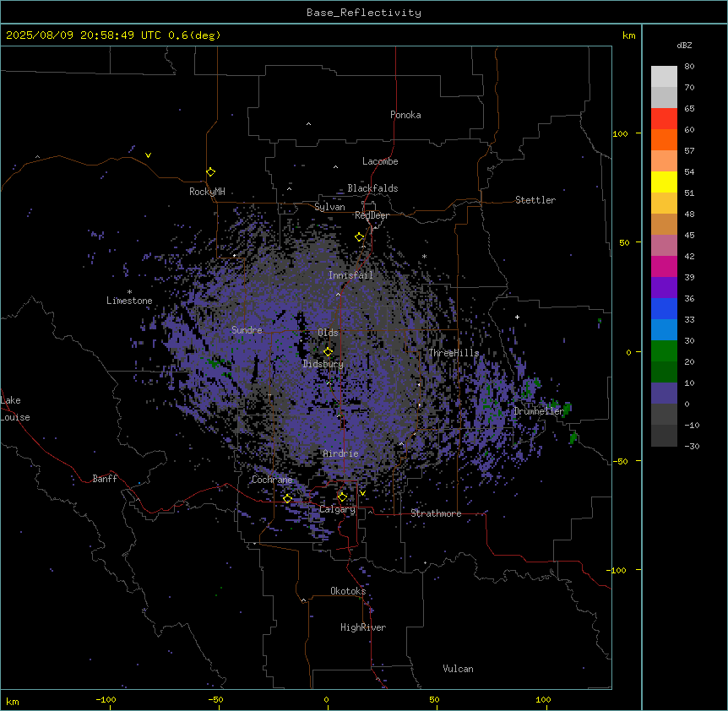This screenshot has height=711, width=728.
Task: Click the Stettler label
Action: pyautogui.click(x=535, y=200)
